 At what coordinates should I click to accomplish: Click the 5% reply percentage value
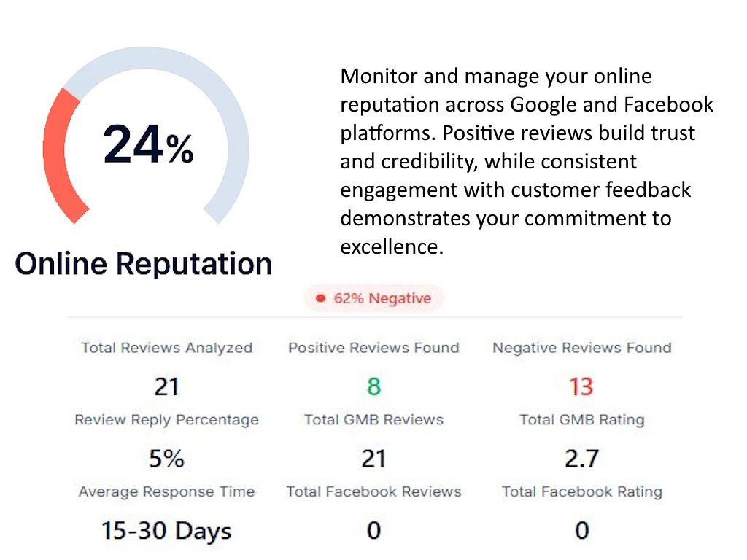pyautogui.click(x=167, y=459)
